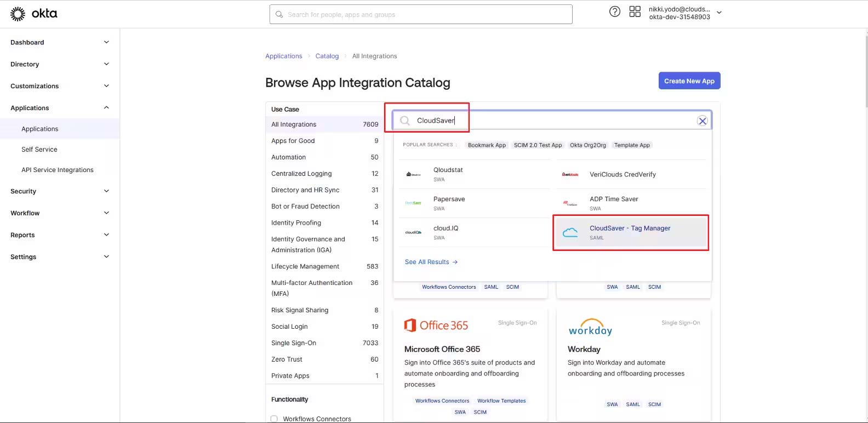
Task: Click the Office 365 logo card
Action: [x=436, y=325]
